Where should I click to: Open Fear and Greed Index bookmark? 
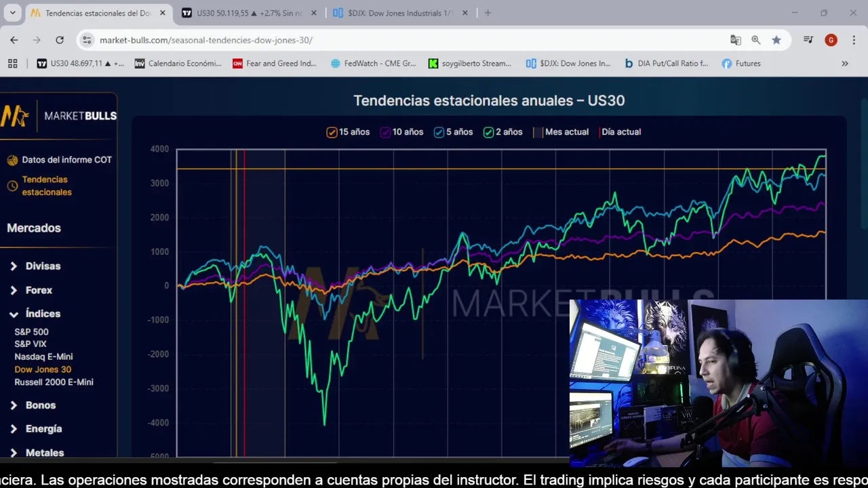(x=275, y=63)
